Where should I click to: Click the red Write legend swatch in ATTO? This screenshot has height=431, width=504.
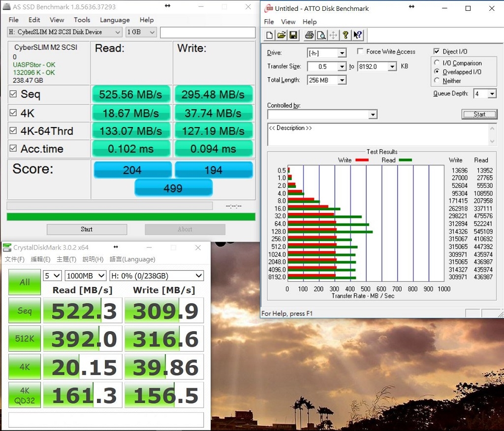[x=362, y=160]
